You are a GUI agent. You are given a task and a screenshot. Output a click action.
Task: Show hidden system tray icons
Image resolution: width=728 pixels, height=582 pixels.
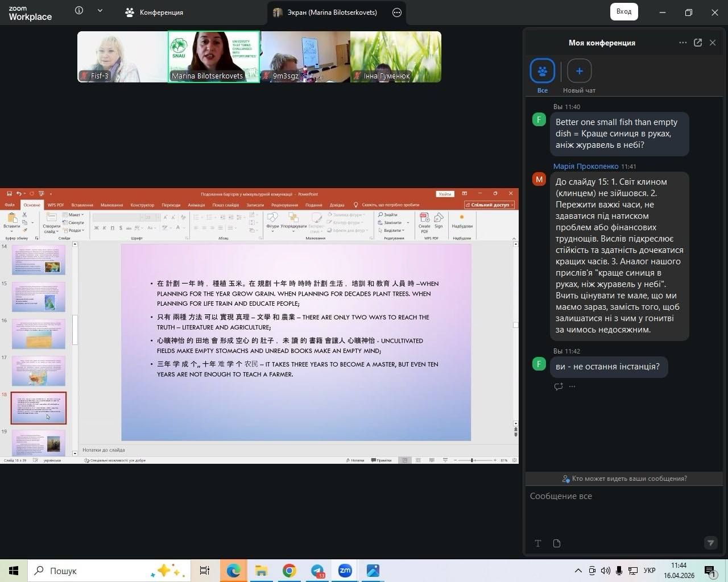click(x=578, y=571)
